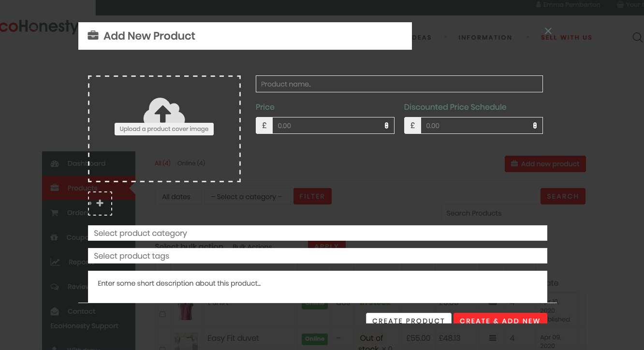Close the Add New Product dialog
This screenshot has width=644, height=350.
548,31
